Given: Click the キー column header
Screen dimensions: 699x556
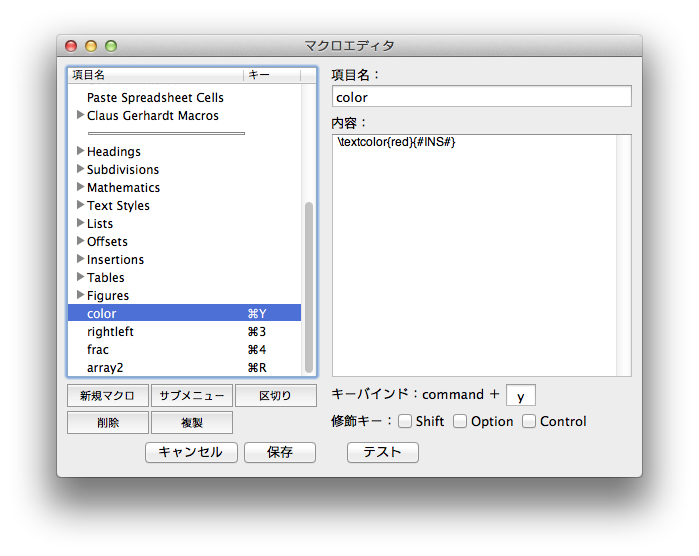Looking at the screenshot, I should (x=272, y=75).
